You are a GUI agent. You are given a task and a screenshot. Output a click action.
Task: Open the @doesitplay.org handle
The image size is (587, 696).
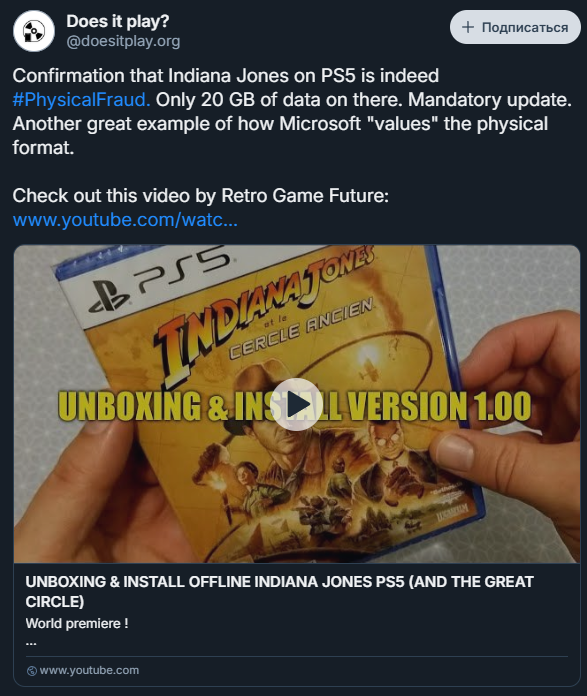coord(123,41)
